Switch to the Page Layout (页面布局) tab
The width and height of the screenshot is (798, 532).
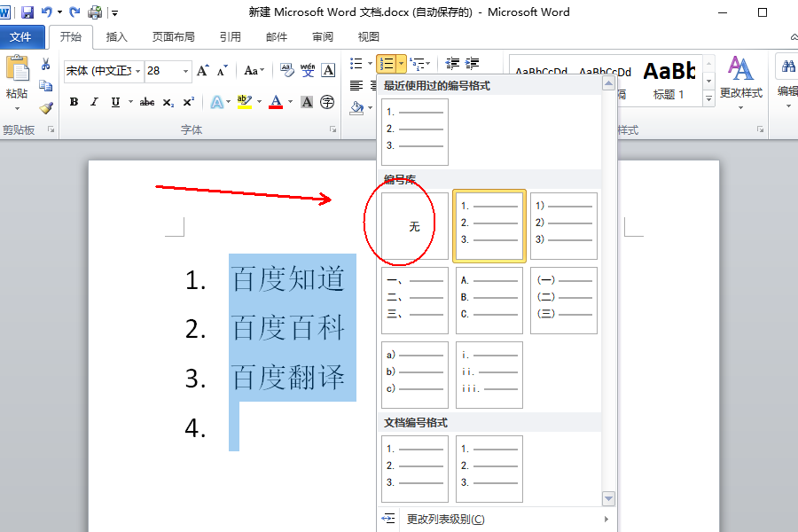(x=173, y=36)
